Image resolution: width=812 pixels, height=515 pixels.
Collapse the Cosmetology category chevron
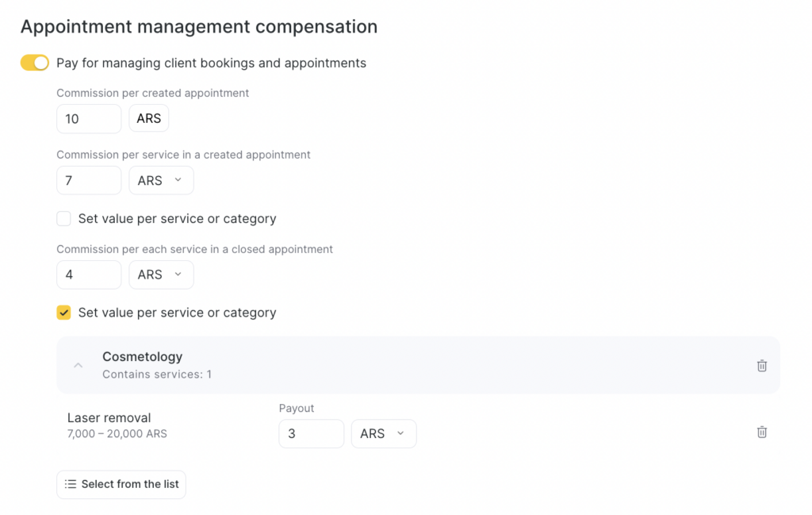[78, 366]
